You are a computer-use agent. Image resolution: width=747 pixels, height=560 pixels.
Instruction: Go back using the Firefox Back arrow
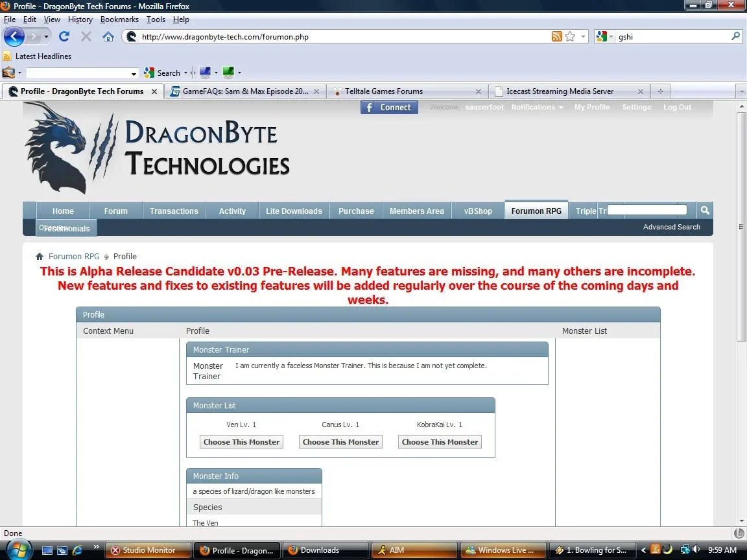14,36
